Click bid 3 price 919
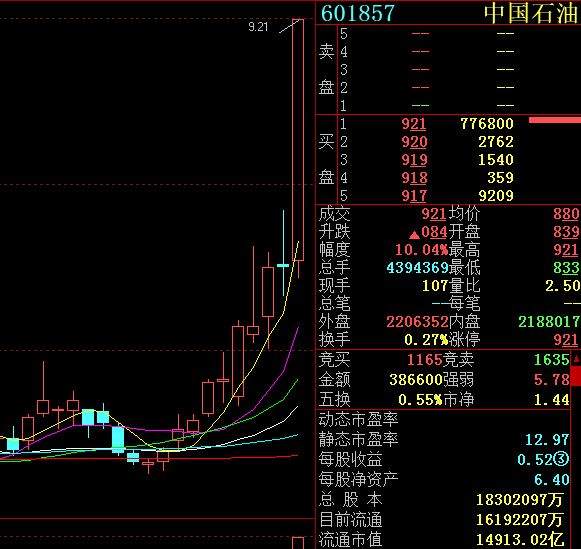 [x=414, y=160]
